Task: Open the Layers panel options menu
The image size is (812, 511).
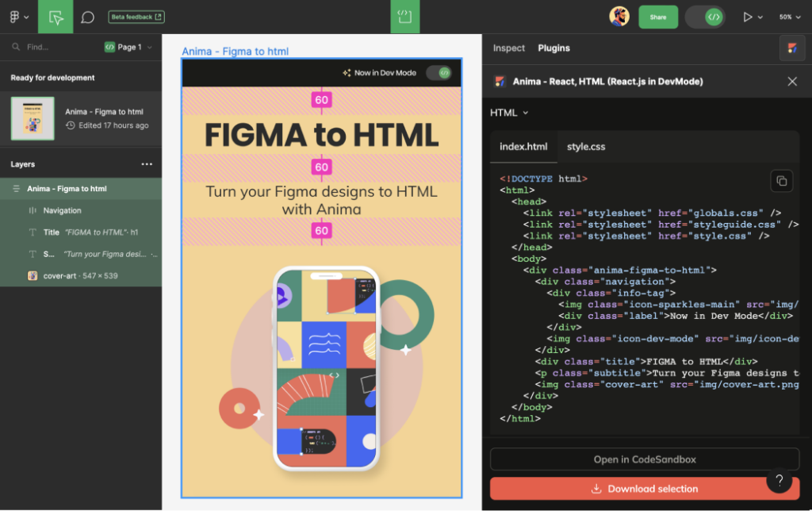Action: [147, 164]
